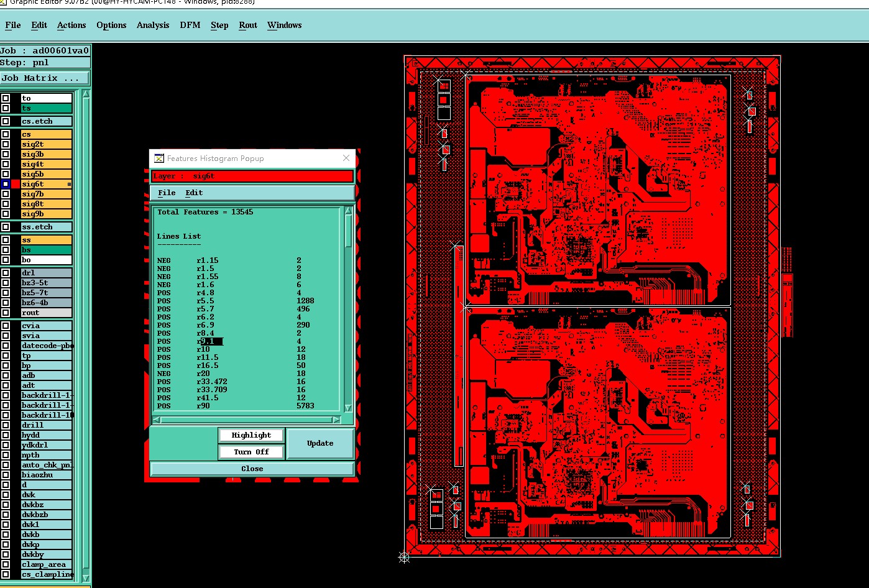Select the cvia layer name
This screenshot has height=588, width=869.
click(47, 326)
